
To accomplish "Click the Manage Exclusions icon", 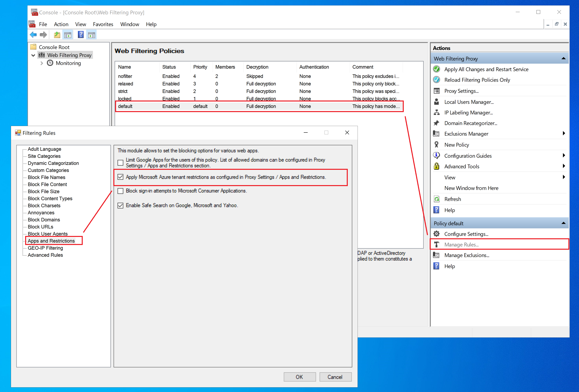I will tap(437, 255).
